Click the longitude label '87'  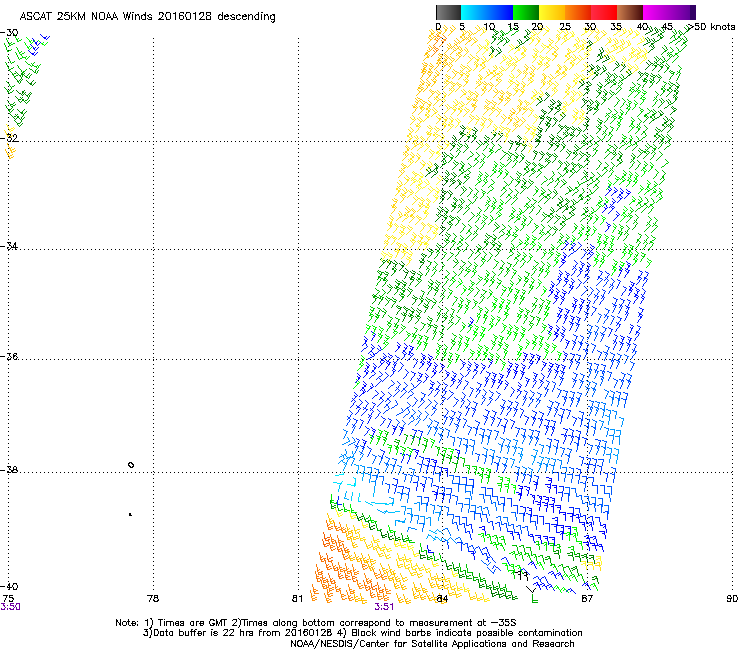(x=587, y=599)
